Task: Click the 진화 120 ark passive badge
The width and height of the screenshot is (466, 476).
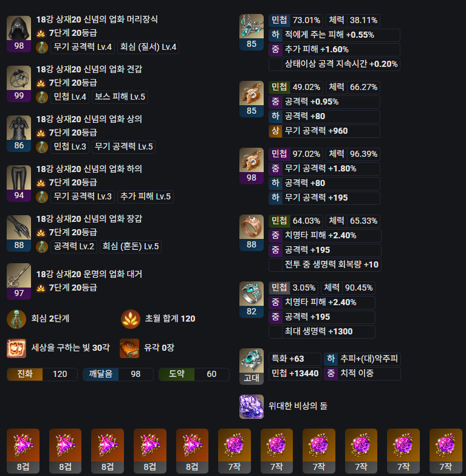Action: (42, 374)
